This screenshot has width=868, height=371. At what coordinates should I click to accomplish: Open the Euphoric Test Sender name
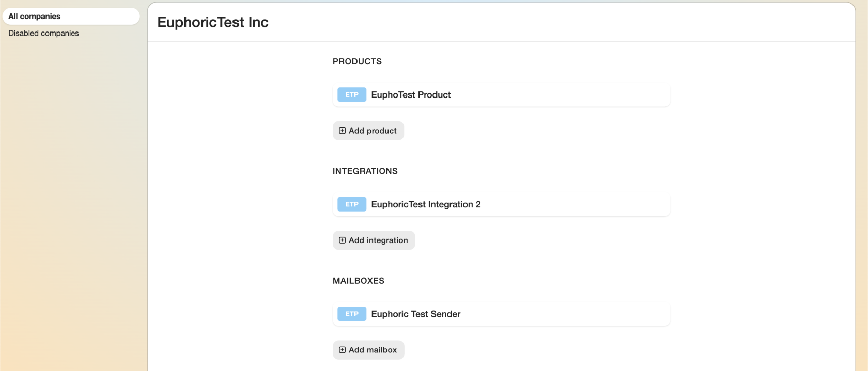[x=415, y=314]
